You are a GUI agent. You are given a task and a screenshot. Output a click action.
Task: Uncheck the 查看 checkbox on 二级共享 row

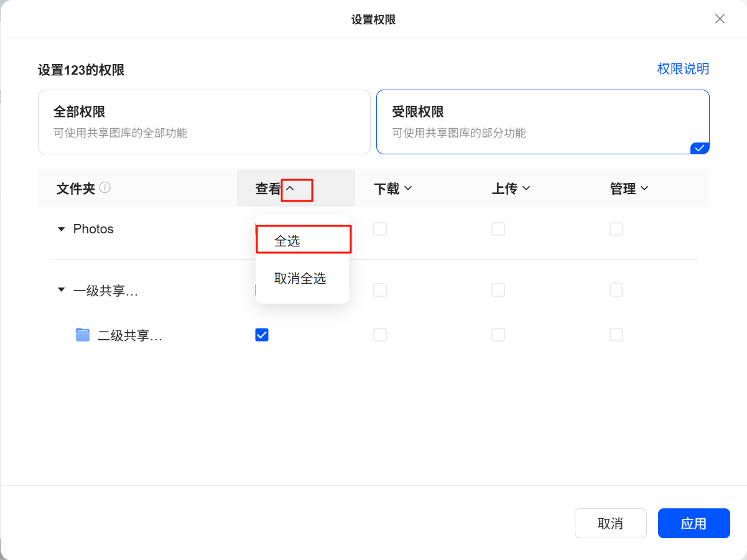tap(262, 335)
